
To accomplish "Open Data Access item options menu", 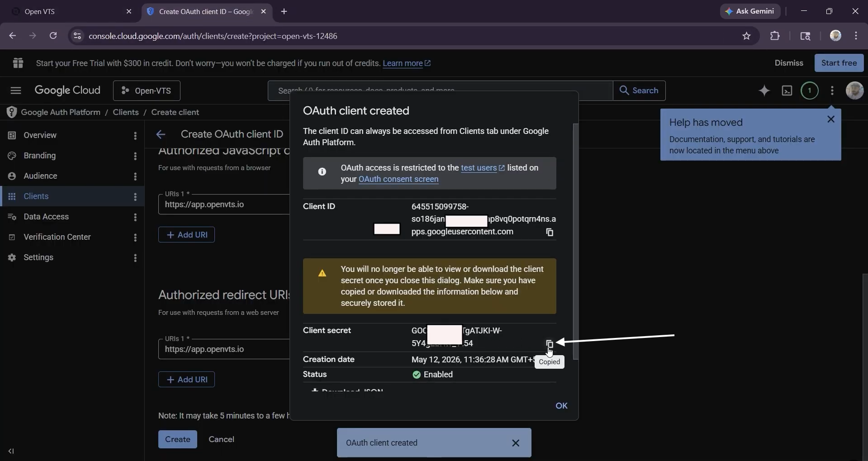I will 135,217.
